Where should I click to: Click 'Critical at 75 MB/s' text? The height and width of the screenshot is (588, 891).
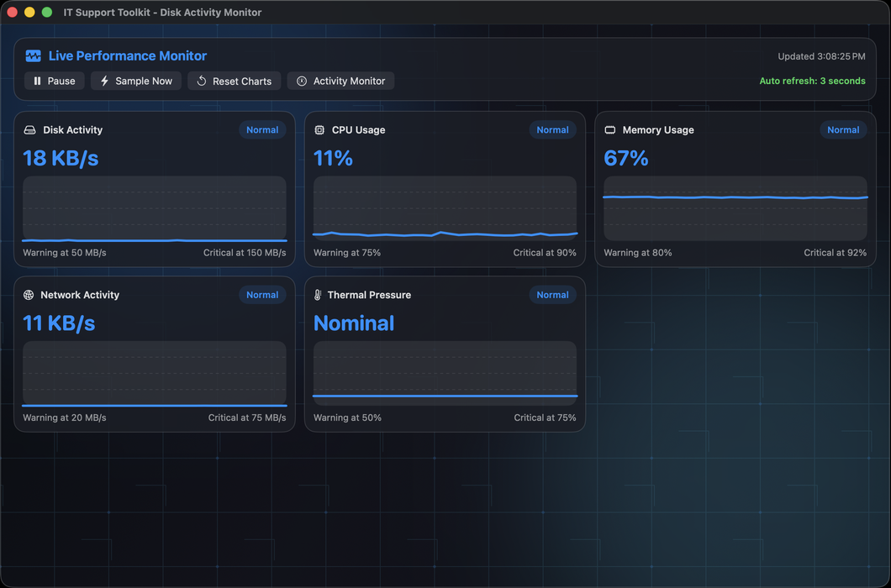(x=247, y=417)
